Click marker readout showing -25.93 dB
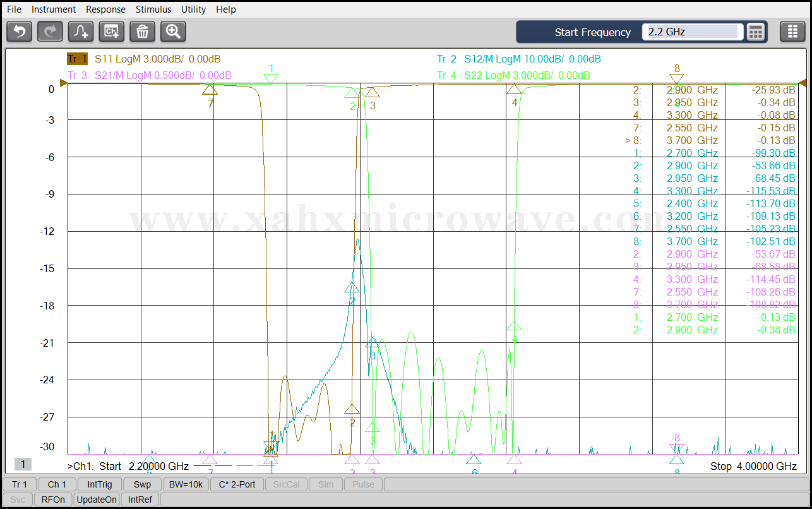Viewport: 812px width, 509px height. tap(714, 90)
